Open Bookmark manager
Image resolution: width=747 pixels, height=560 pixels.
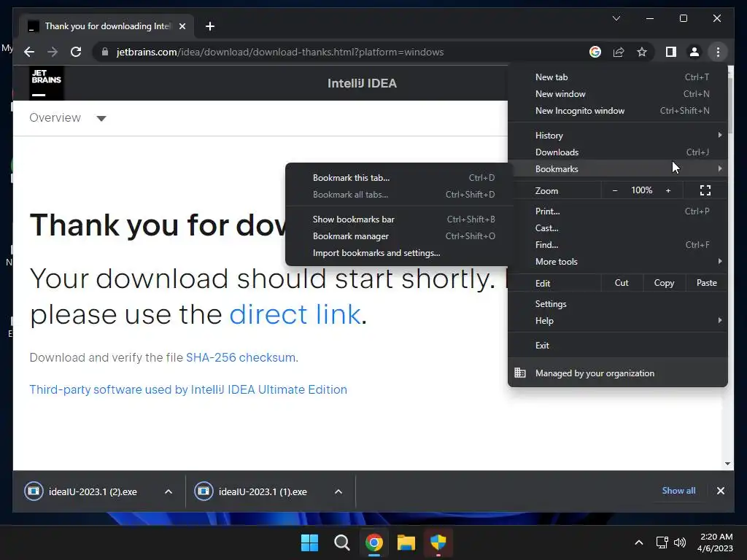pos(399,236)
